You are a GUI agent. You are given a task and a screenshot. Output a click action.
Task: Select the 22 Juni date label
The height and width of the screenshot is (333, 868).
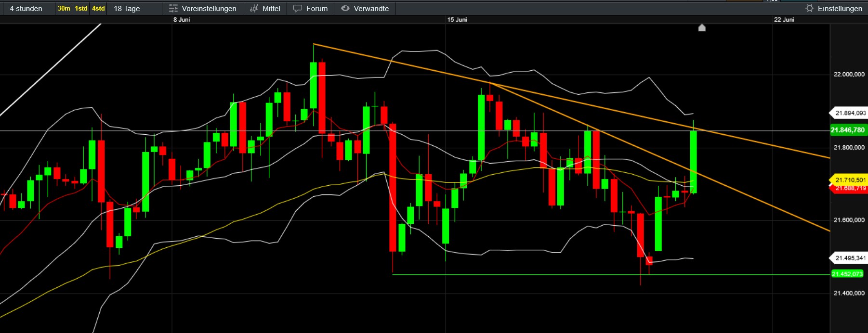[x=784, y=20]
